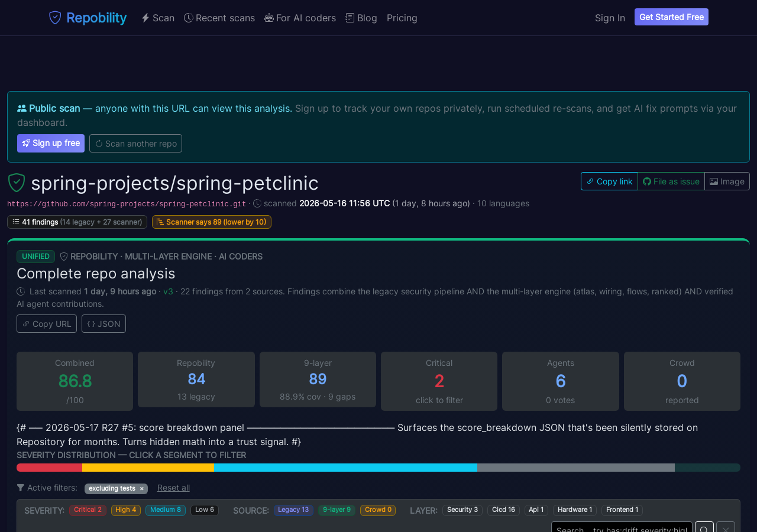Filter by cyan medium severity segment
This screenshot has height=532, width=757.
345,468
